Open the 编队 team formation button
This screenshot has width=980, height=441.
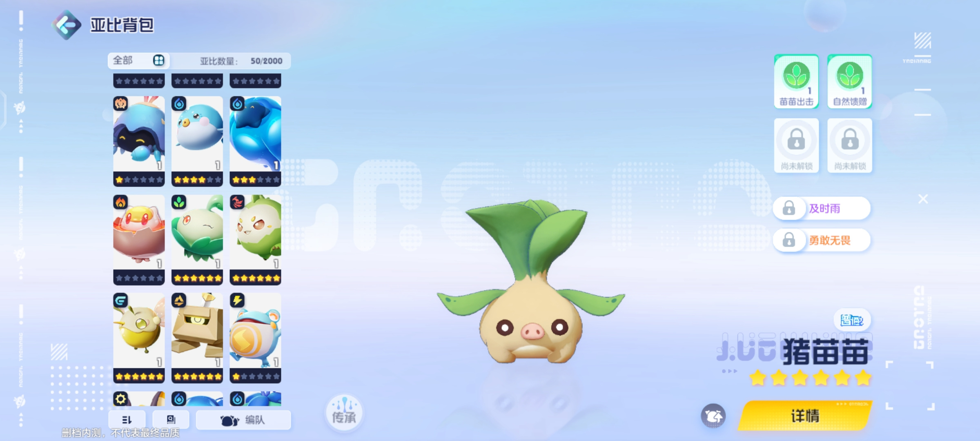243,420
